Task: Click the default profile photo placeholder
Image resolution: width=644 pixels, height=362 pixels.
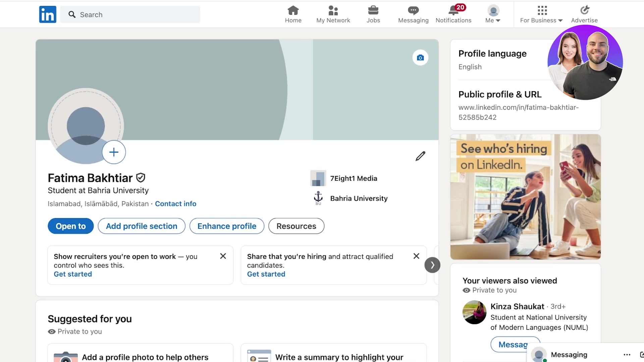Action: 86,126
